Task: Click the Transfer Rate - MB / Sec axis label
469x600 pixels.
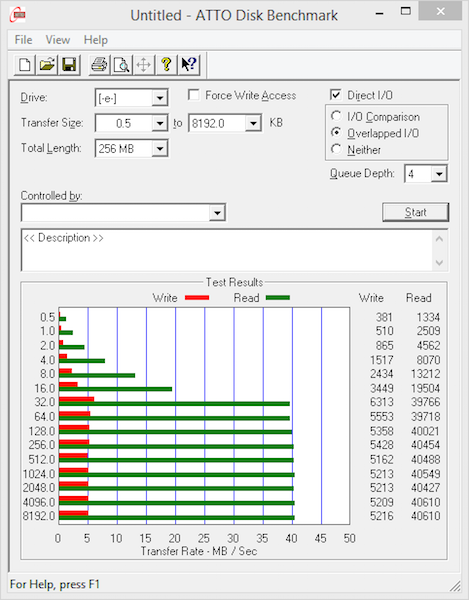Action: tap(199, 551)
